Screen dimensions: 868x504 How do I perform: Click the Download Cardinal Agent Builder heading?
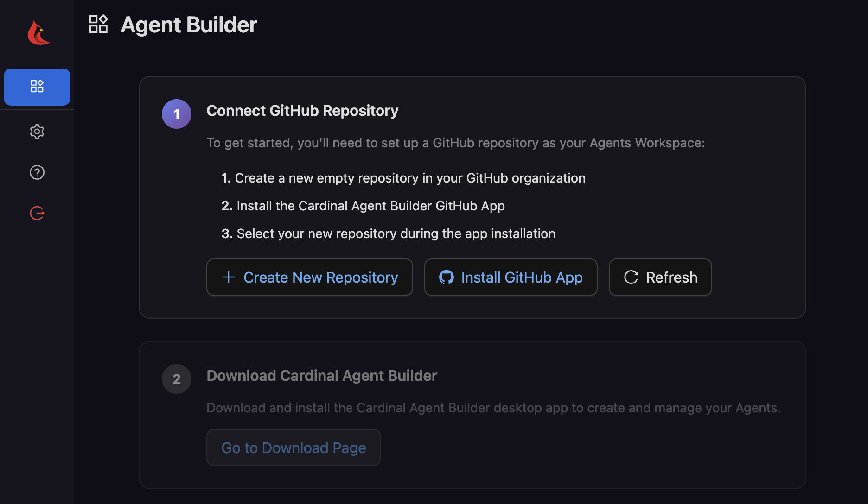322,375
